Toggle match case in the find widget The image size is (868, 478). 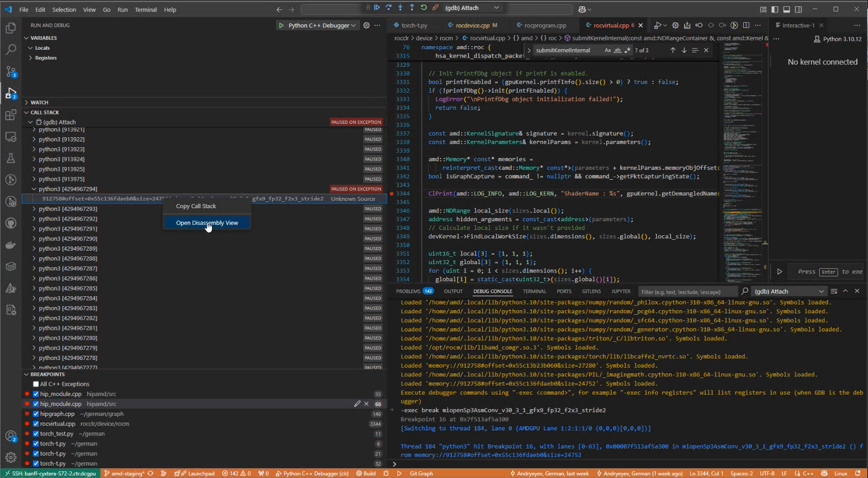click(607, 50)
